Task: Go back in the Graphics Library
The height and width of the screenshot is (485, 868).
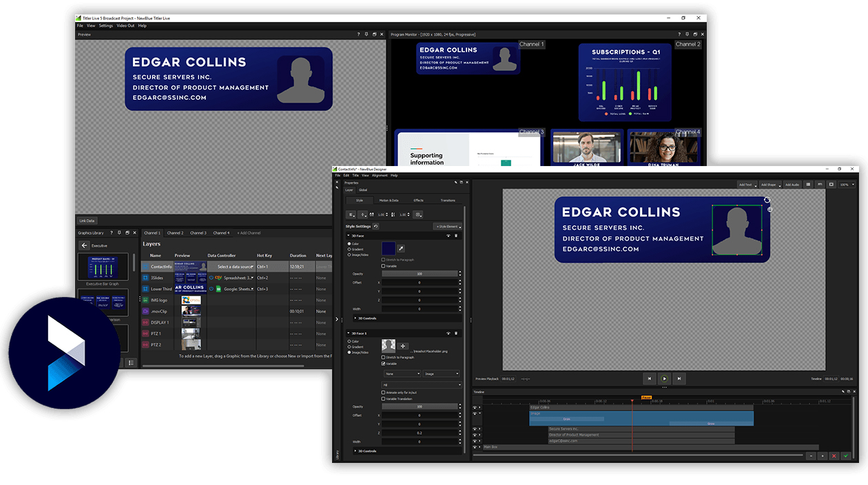Action: [84, 245]
